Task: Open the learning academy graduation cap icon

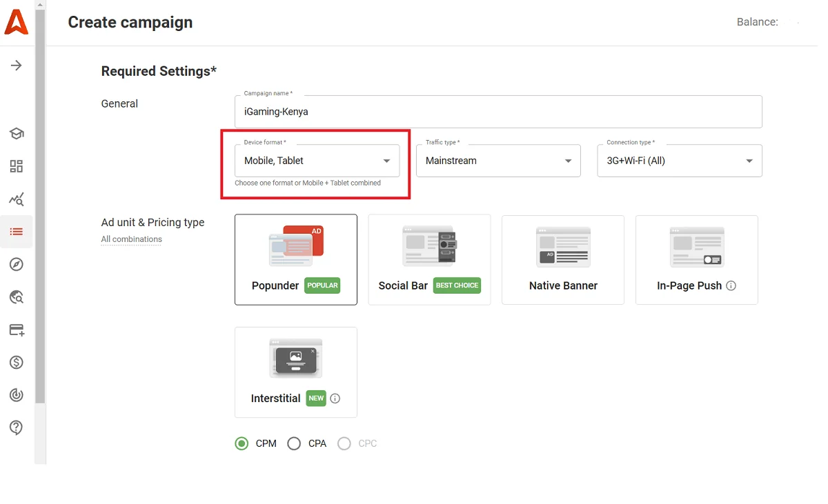Action: click(x=17, y=133)
